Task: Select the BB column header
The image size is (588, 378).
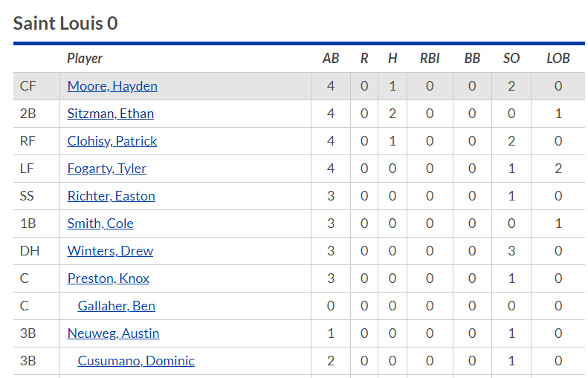Action: tap(472, 59)
